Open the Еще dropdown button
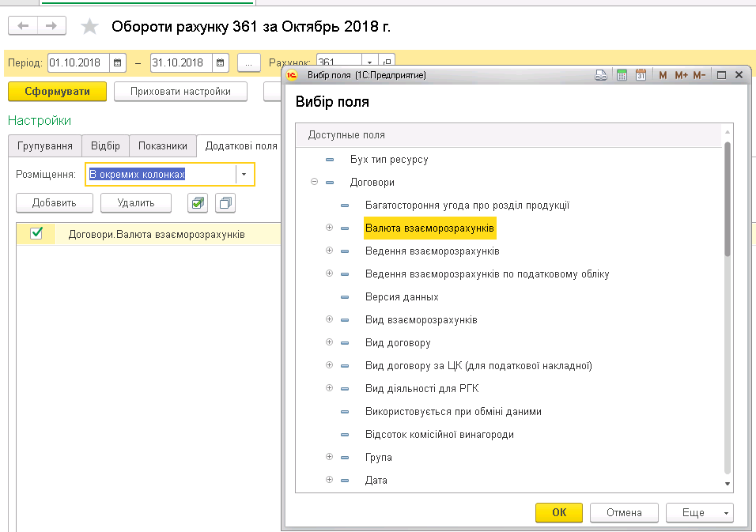Image resolution: width=756 pixels, height=532 pixels. point(700,513)
